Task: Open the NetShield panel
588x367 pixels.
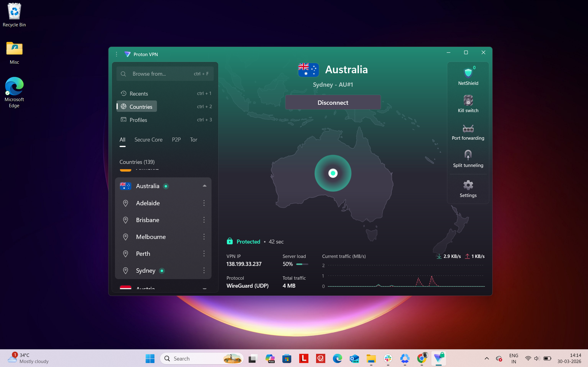Action: coord(468,74)
